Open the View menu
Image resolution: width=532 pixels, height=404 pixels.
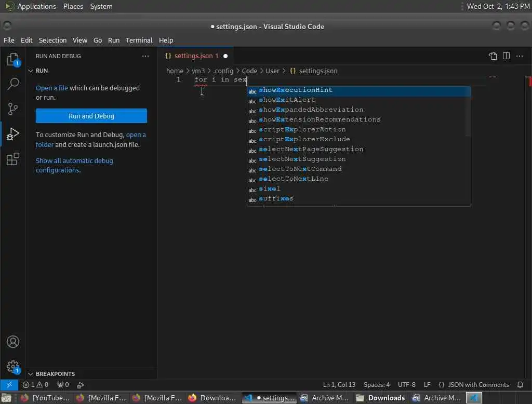click(x=79, y=40)
